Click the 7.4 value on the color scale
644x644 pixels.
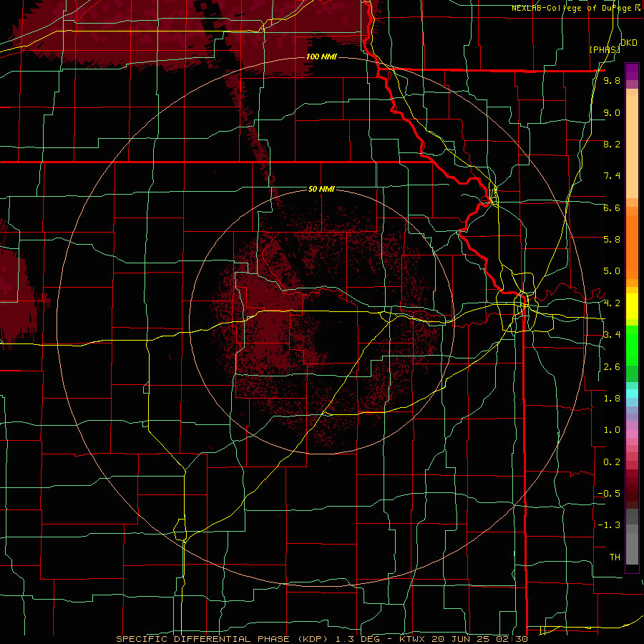pos(612,176)
